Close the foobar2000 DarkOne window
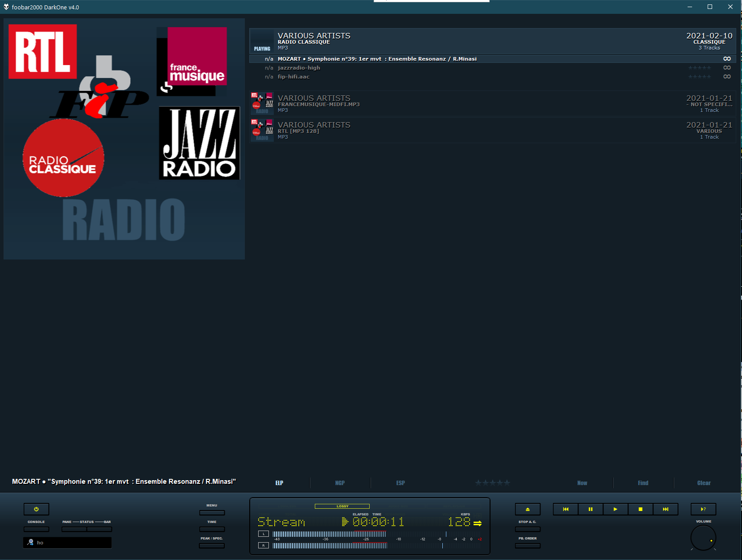This screenshot has height=560, width=742. tap(730, 7)
